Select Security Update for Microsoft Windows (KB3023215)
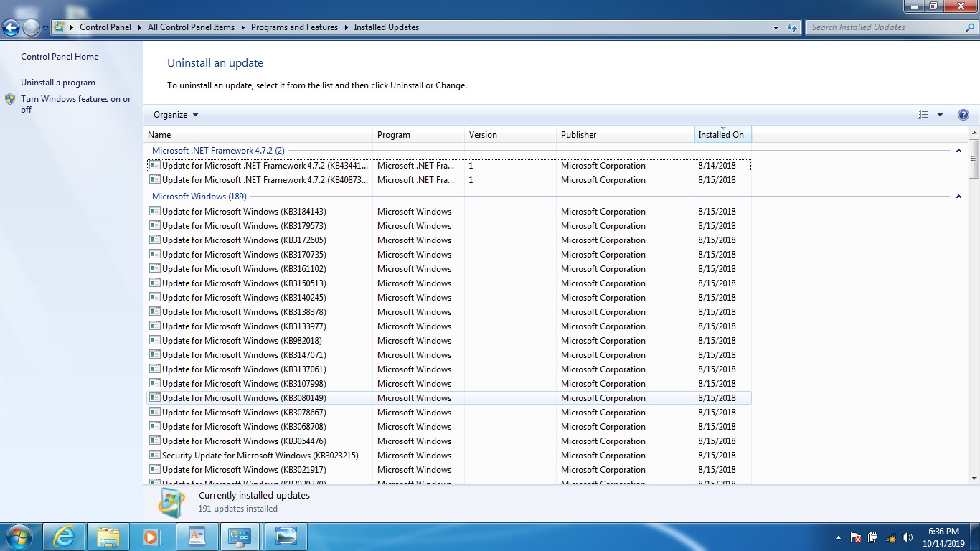Screen dimensions: 980x551 click(x=260, y=456)
